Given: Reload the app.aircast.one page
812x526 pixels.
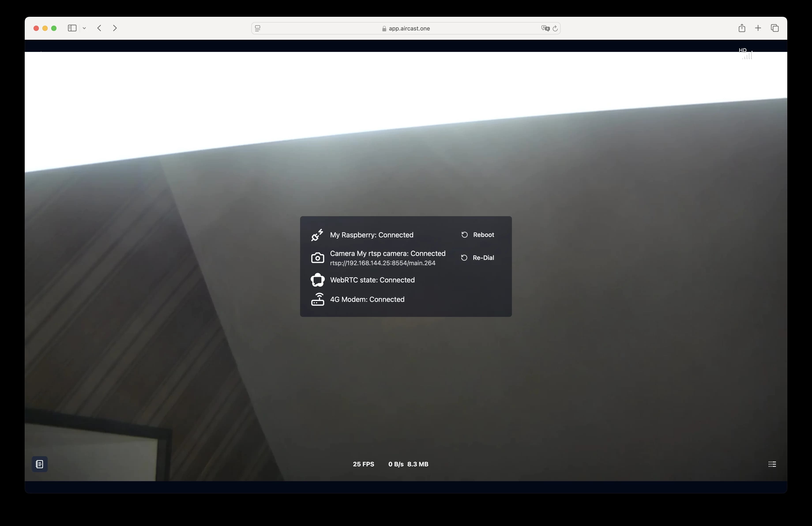Looking at the screenshot, I should point(555,28).
